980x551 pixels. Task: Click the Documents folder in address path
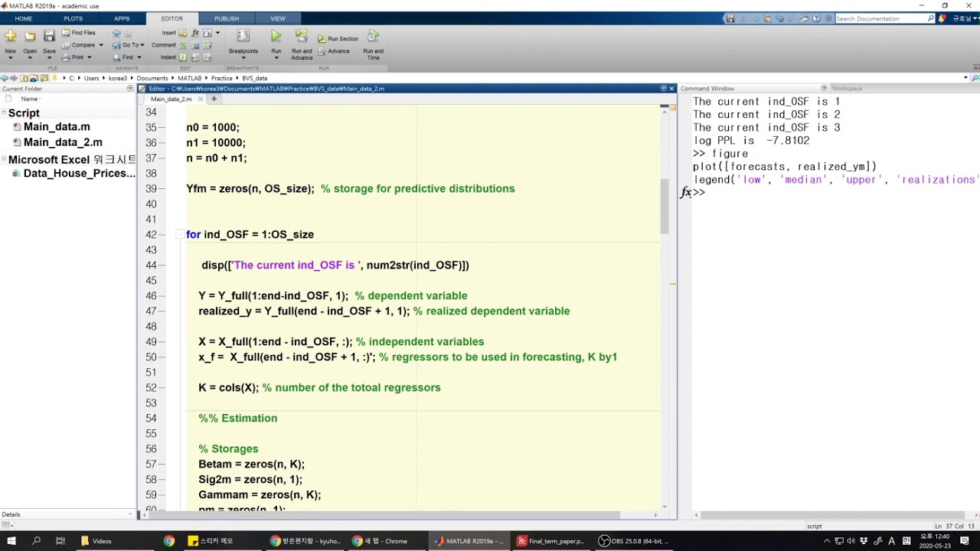click(x=152, y=78)
